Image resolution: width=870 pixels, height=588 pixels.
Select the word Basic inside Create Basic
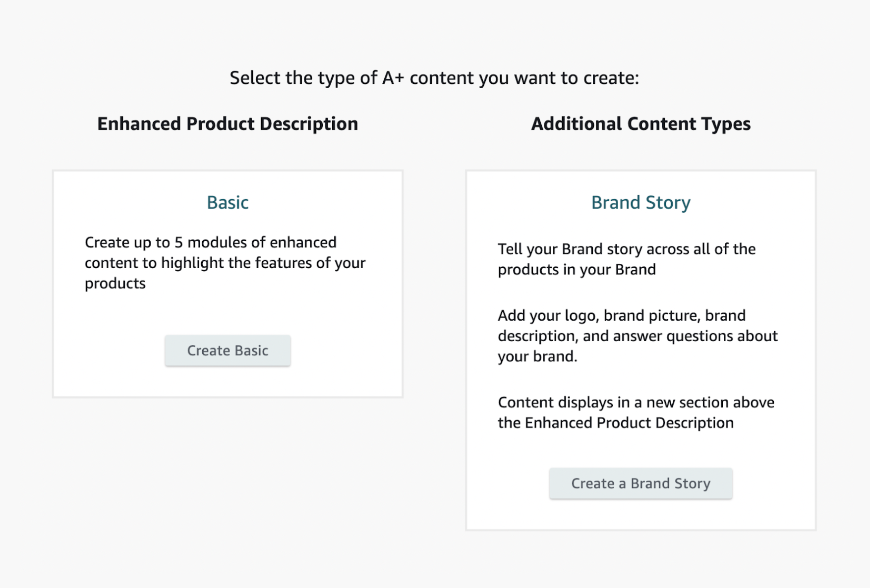click(251, 350)
